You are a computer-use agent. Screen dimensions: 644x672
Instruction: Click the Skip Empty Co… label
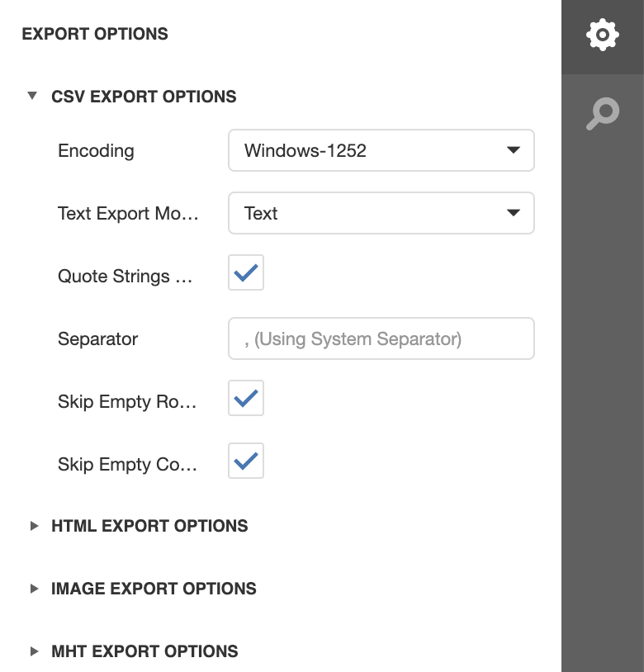[x=128, y=465]
